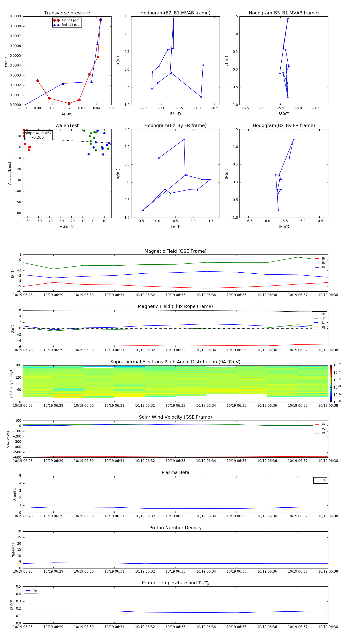Click the 'Proton Temperature and Te/Tp' title
The height and width of the screenshot is (644, 351).
(175, 583)
